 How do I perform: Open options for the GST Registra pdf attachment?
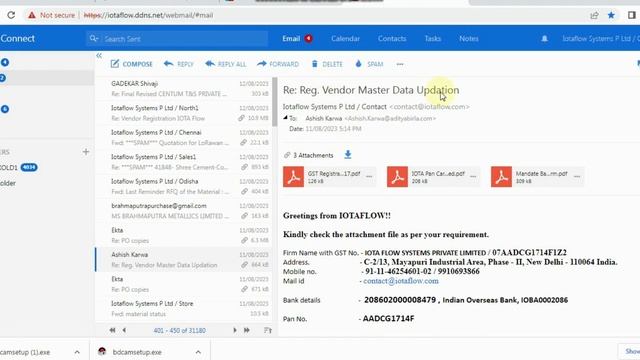[369, 176]
